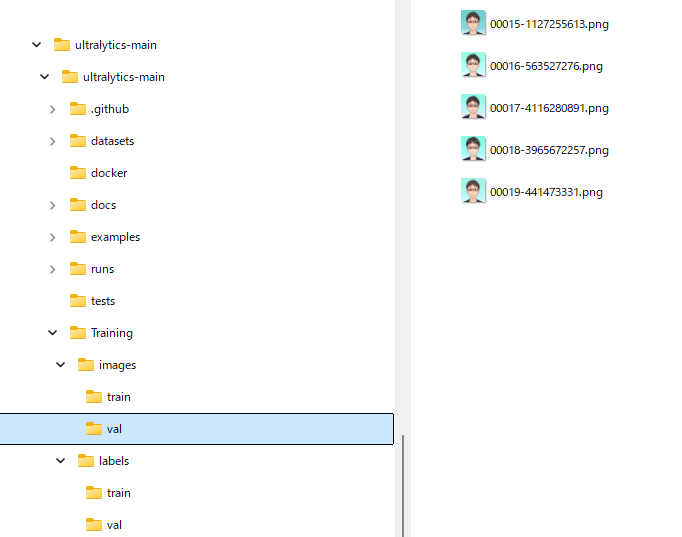Click the docker folder icon

coord(78,173)
